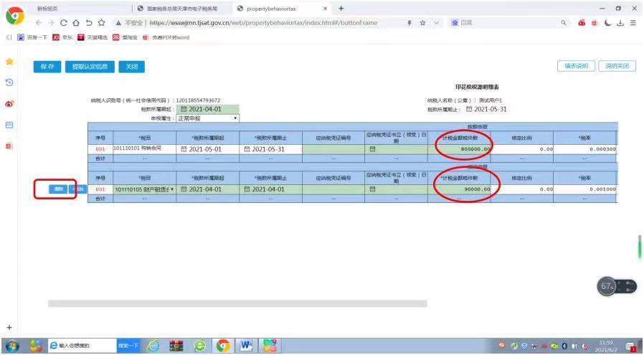Switch to 国家税务总局天津市电子税务局 tab
This screenshot has width=644, height=355.
click(183, 9)
